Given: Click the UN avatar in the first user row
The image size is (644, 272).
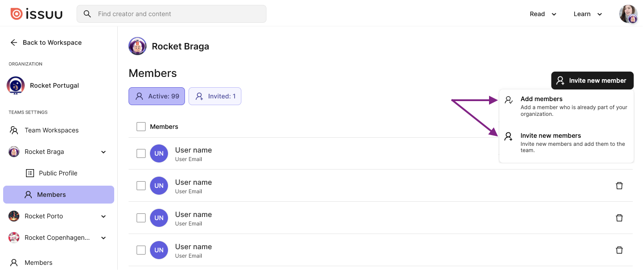Looking at the screenshot, I should pos(159,153).
